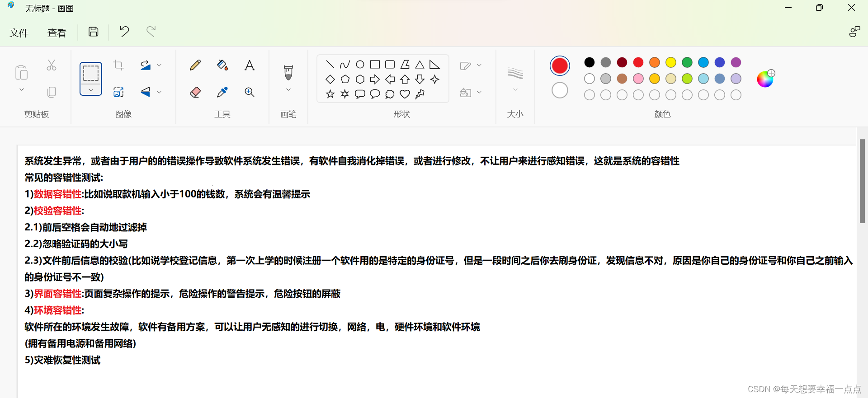Click the save icon
The width and height of the screenshot is (868, 398).
pyautogui.click(x=93, y=32)
